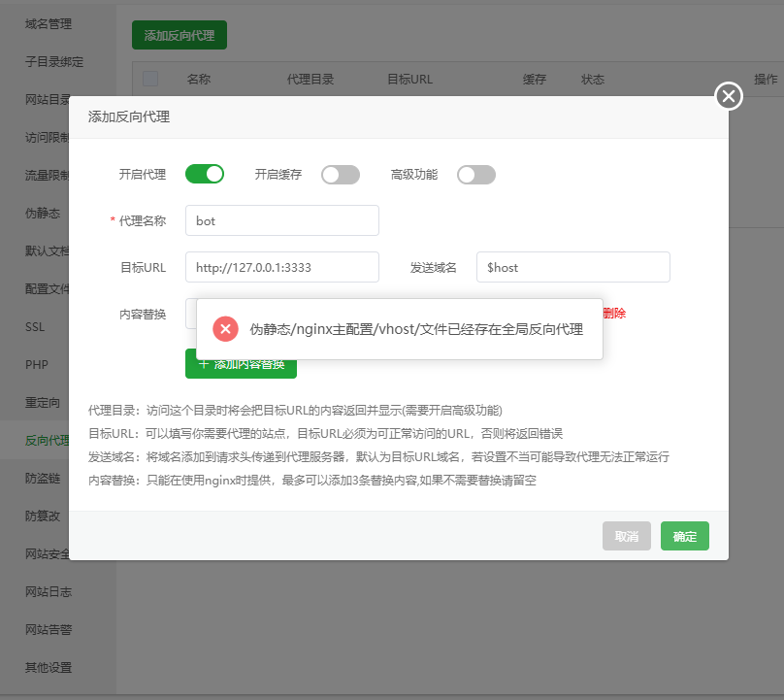This screenshot has width=784, height=700.
Task: Click the 取消 button
Action: pos(627,536)
